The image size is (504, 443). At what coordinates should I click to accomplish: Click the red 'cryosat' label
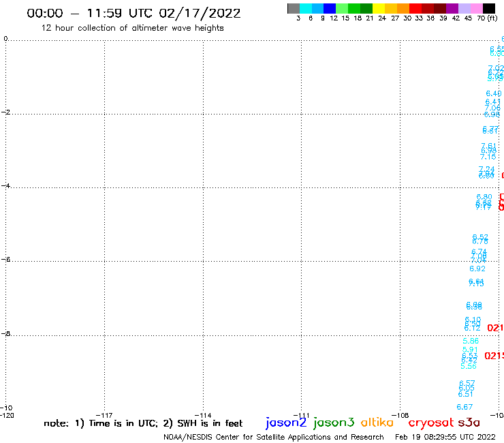pyautogui.click(x=431, y=423)
